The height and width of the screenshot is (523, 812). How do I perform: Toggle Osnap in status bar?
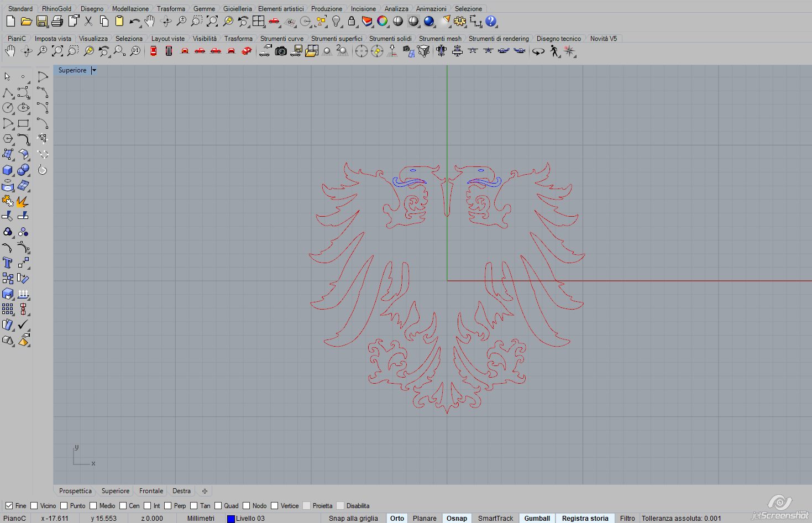click(x=457, y=519)
